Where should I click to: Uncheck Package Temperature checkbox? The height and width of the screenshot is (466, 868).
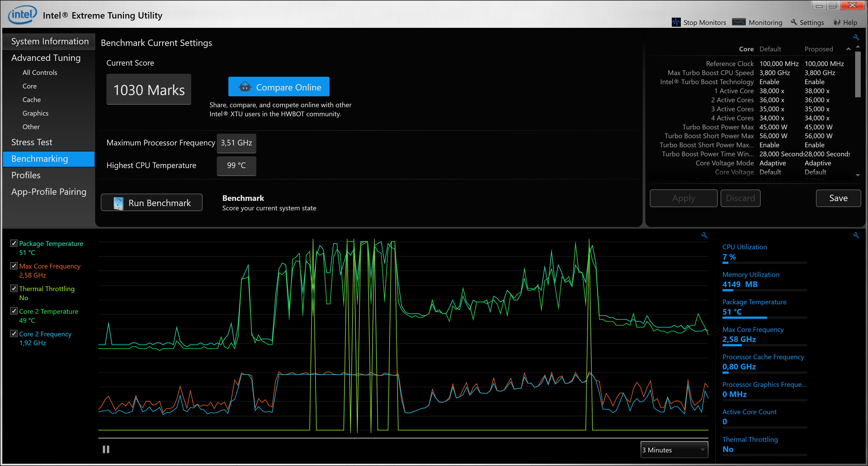click(x=14, y=243)
